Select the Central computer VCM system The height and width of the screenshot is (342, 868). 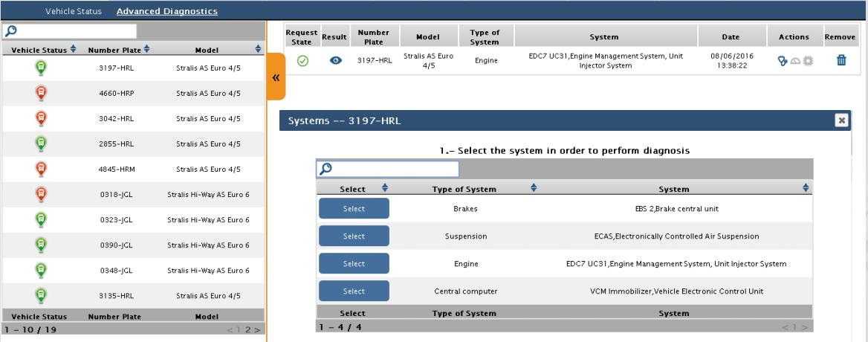pyautogui.click(x=354, y=291)
